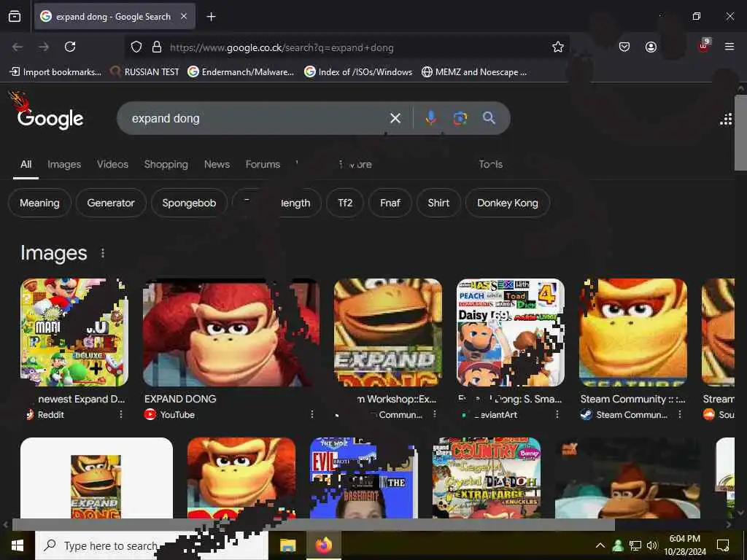This screenshot has width=747, height=560.
Task: Open the three-dot menu beside Images heading
Action: point(102,253)
